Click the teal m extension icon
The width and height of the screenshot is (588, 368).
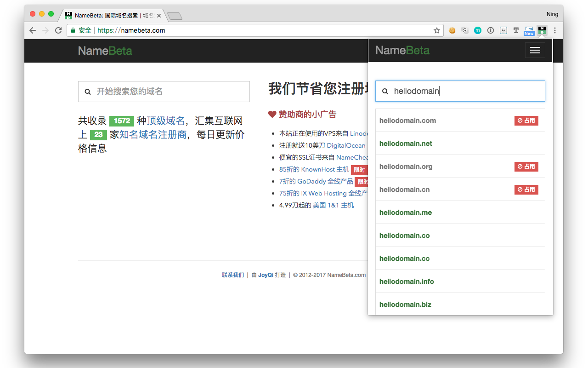tap(478, 30)
